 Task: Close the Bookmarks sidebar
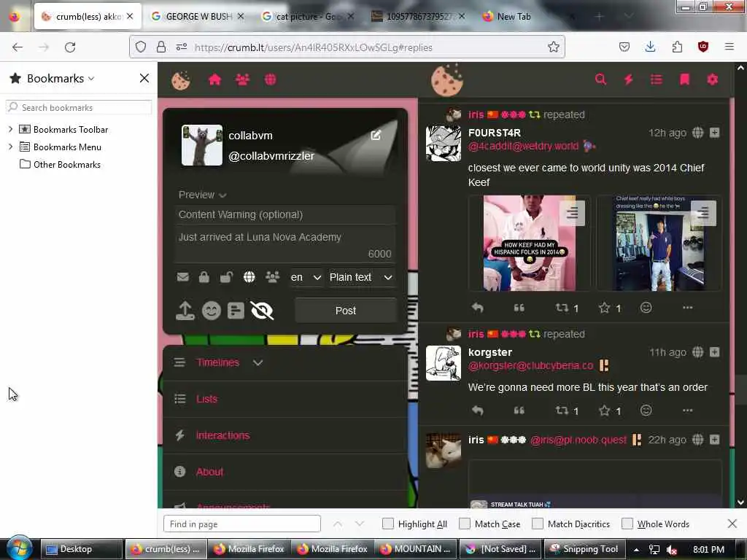click(x=144, y=78)
